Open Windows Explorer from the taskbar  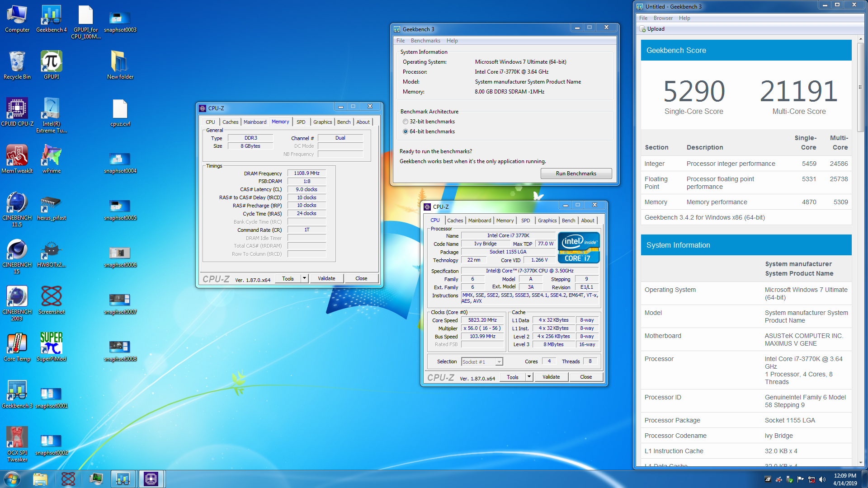pos(40,479)
